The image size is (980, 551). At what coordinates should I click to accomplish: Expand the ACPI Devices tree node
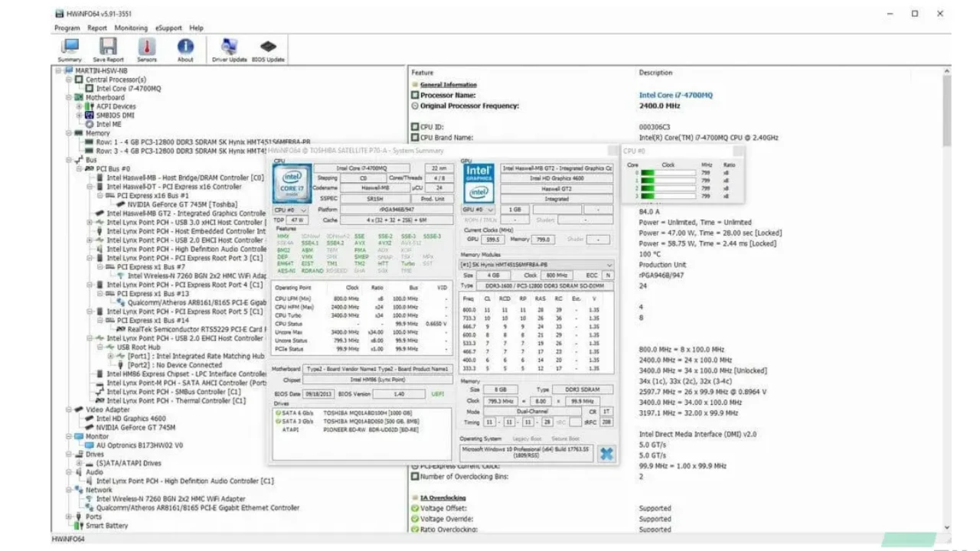[79, 106]
